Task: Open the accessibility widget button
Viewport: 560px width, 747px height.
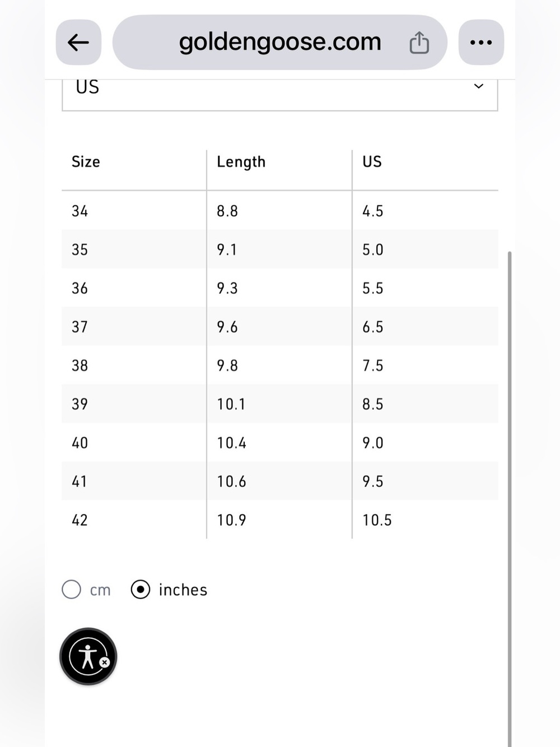Action: point(88,656)
